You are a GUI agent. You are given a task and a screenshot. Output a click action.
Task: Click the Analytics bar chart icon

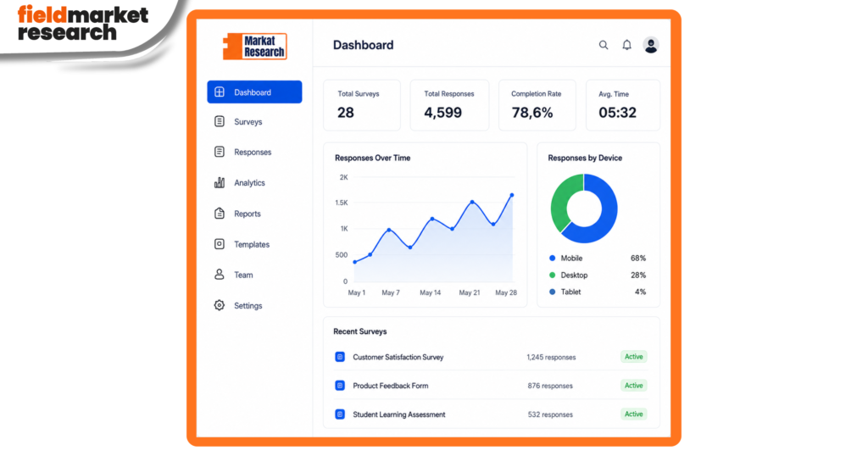click(220, 182)
